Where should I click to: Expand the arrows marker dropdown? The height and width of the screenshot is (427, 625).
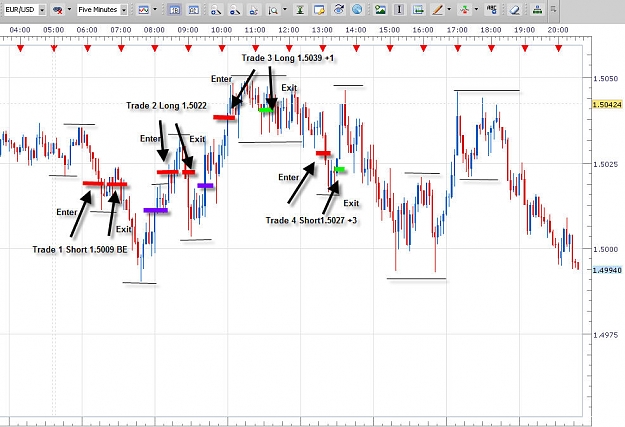tap(476, 10)
